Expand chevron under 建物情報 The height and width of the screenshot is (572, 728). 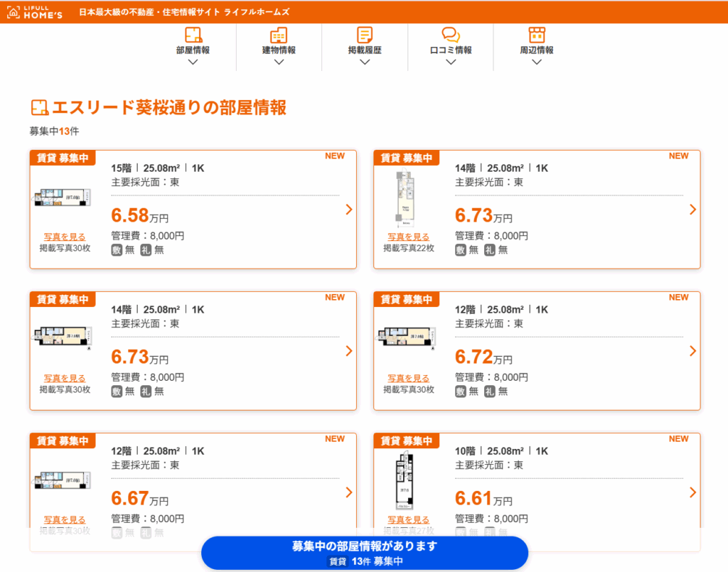click(x=279, y=62)
